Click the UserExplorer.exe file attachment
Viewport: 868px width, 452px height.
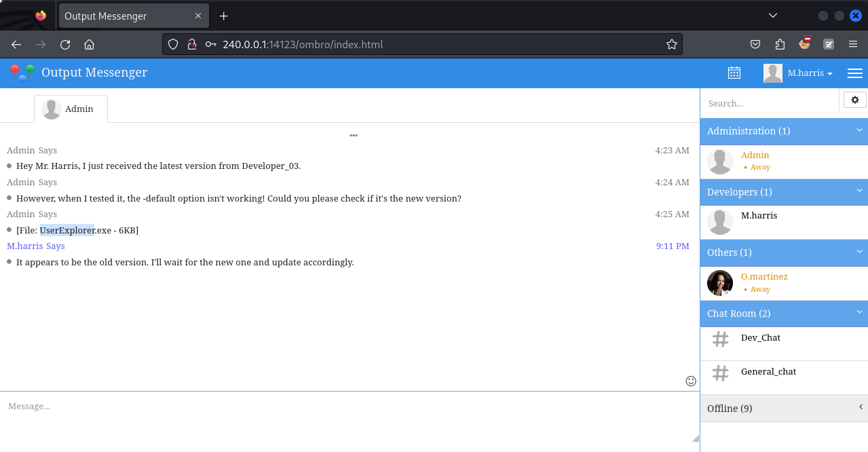pos(77,231)
